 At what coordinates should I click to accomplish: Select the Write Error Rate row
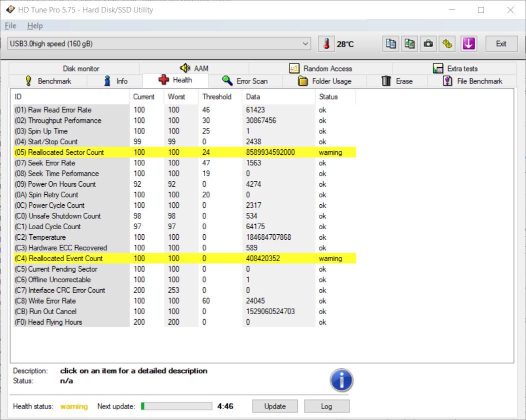point(184,301)
